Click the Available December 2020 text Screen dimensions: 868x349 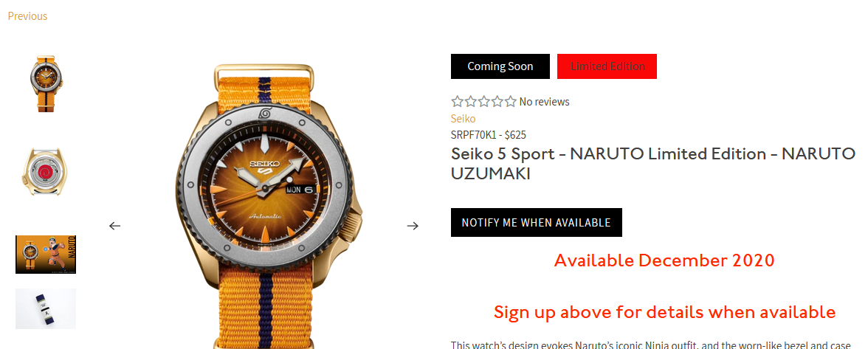(x=664, y=260)
